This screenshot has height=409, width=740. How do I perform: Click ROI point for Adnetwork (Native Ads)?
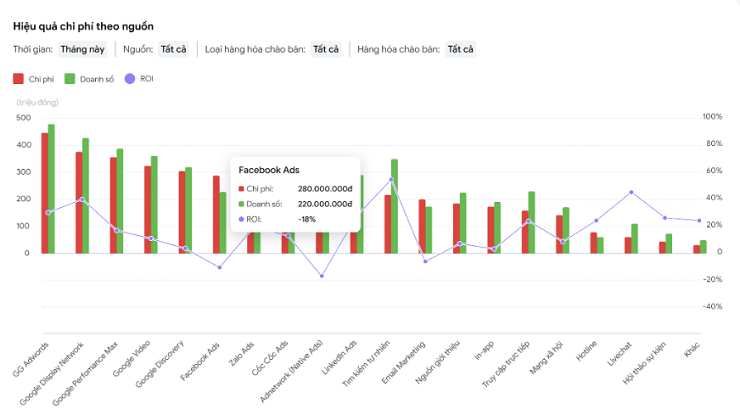click(x=322, y=276)
